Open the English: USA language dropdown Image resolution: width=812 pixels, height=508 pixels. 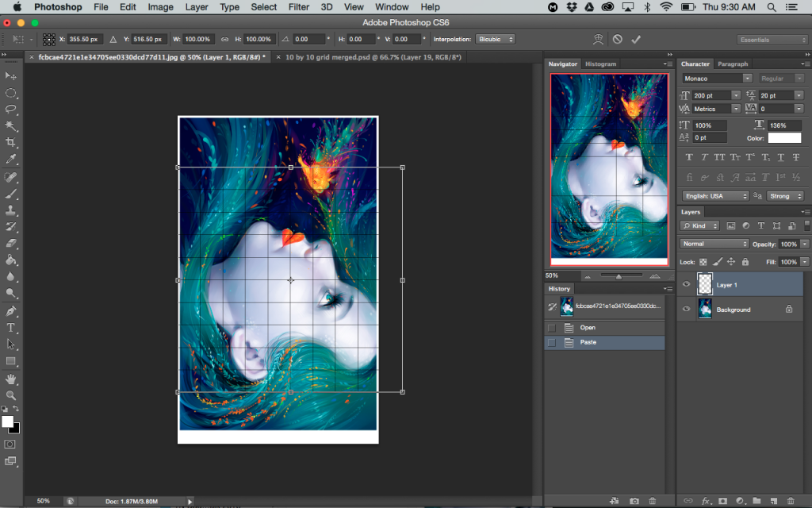tap(715, 196)
